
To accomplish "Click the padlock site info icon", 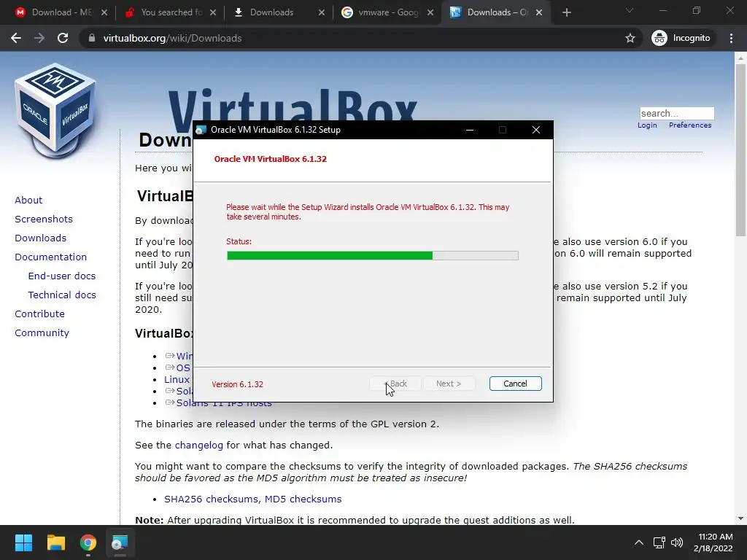I will coord(92,38).
